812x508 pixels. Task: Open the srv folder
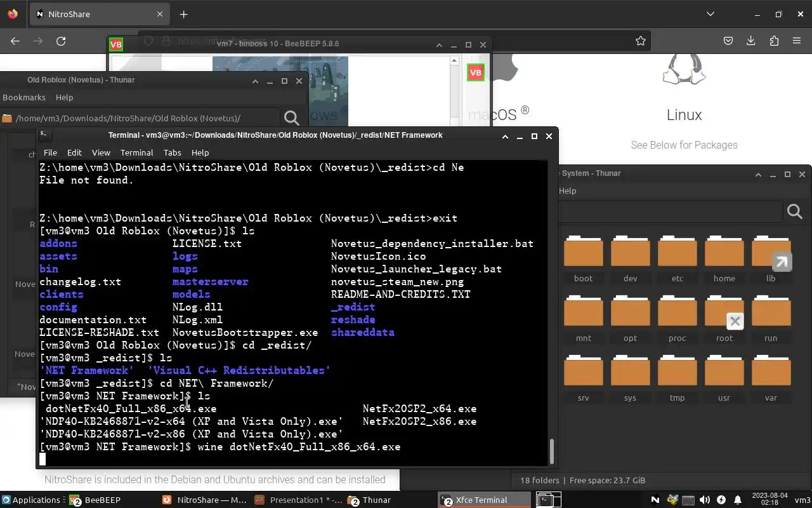[583, 378]
